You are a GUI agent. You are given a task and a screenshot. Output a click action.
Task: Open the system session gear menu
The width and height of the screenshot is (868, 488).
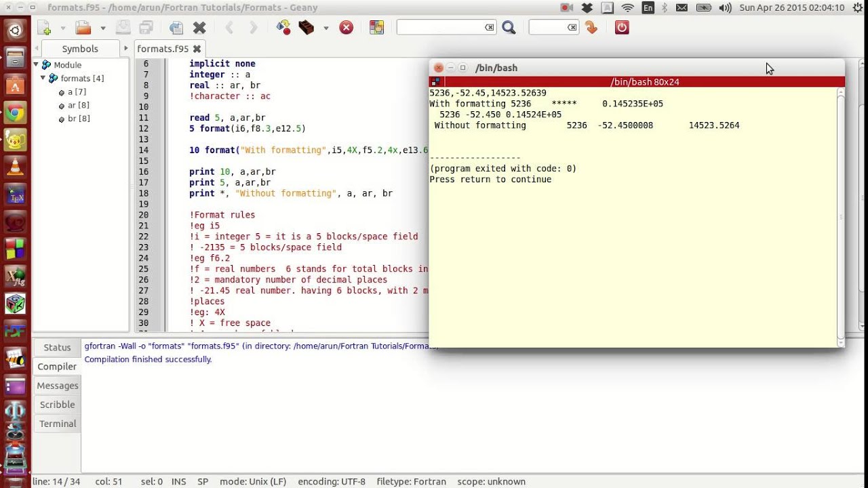856,7
